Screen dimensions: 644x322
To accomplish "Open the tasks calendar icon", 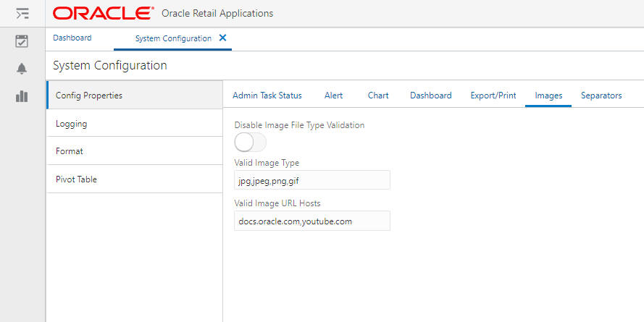I will pos(22,42).
